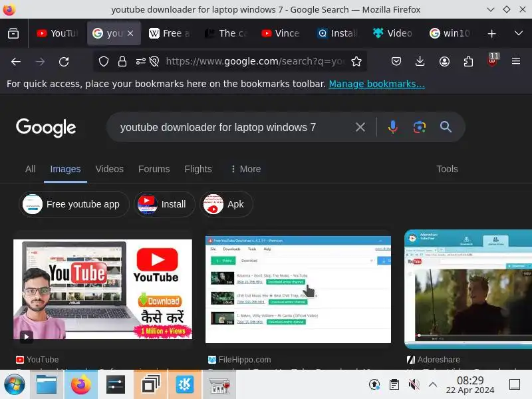Switch to the 'The c' tab
Viewport: 532px width, 399px height.
(x=226, y=33)
